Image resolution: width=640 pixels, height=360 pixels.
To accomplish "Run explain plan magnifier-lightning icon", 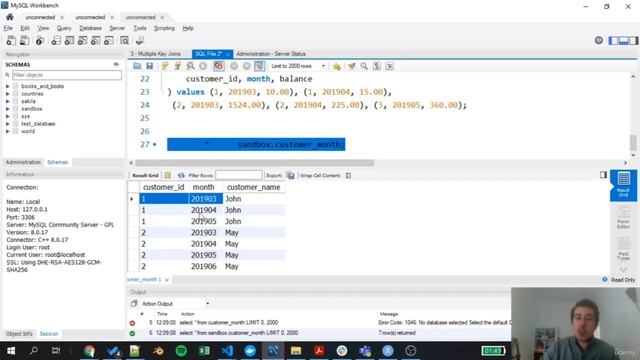I will [x=190, y=66].
